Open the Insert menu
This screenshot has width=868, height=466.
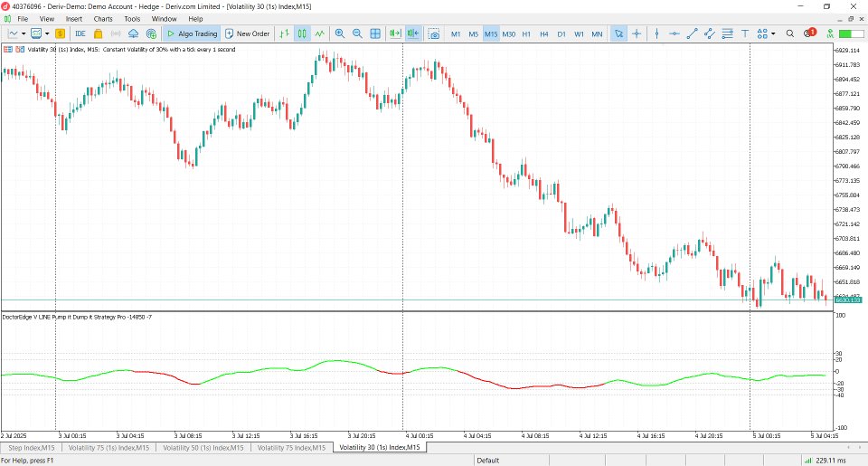pos(73,19)
